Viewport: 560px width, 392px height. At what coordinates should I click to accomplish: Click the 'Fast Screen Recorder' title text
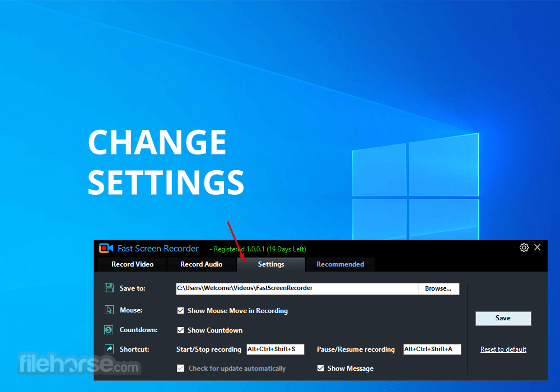click(158, 249)
